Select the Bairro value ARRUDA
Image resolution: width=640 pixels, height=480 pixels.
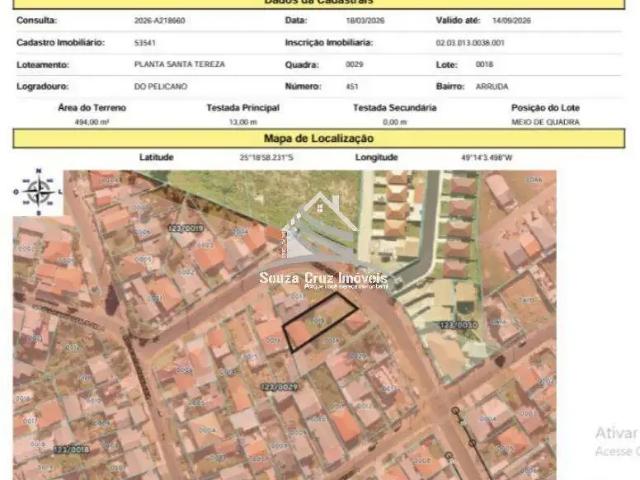(492, 87)
